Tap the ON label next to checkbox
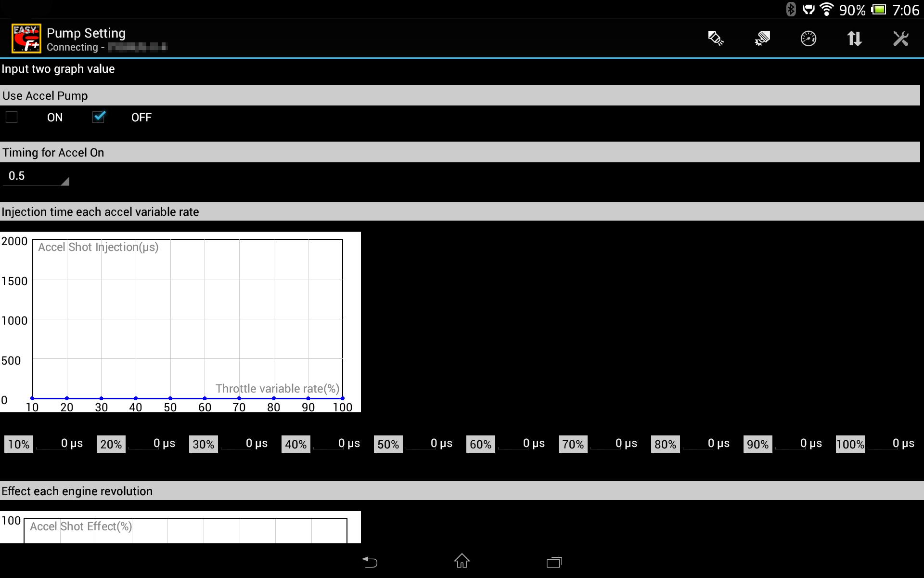This screenshot has height=578, width=924. (x=55, y=118)
